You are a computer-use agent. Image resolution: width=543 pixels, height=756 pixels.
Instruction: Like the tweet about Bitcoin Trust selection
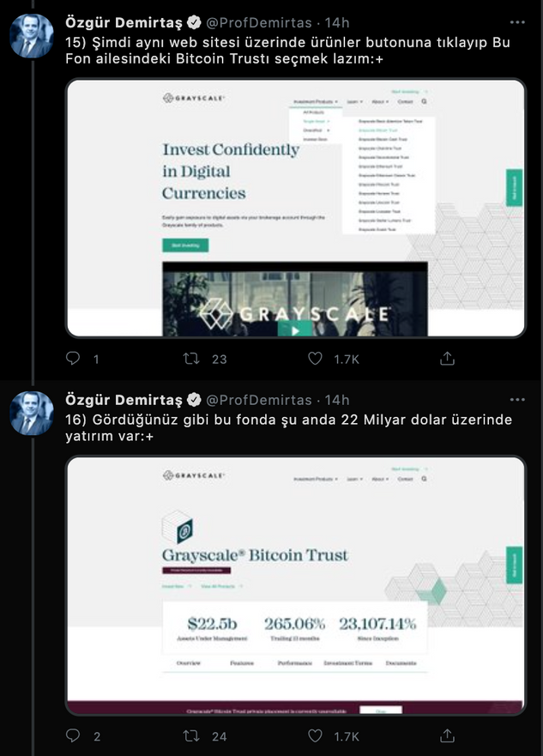point(315,358)
